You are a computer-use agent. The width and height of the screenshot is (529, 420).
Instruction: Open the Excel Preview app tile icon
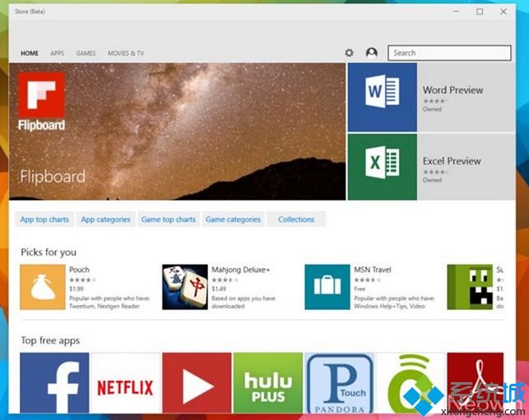point(383,167)
